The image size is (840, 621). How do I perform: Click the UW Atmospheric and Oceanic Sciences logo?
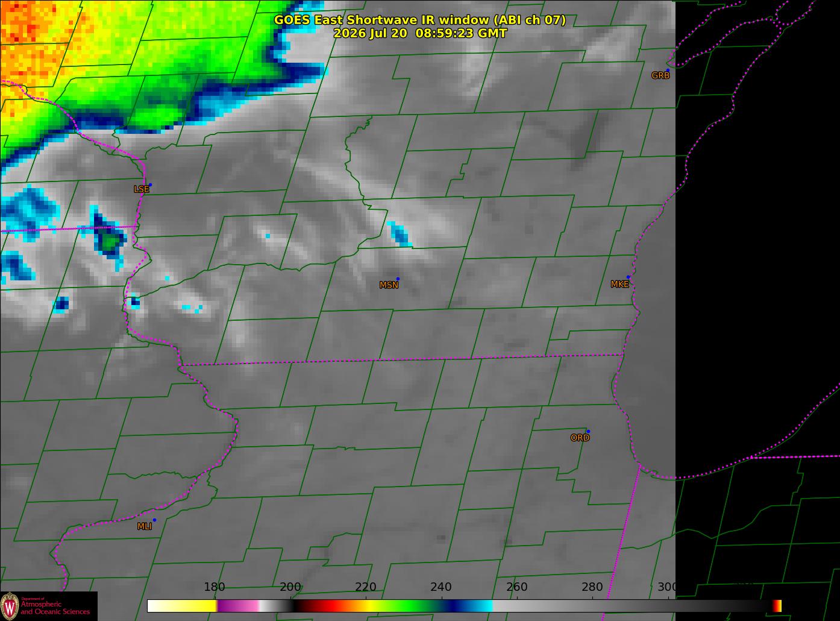tap(48, 606)
